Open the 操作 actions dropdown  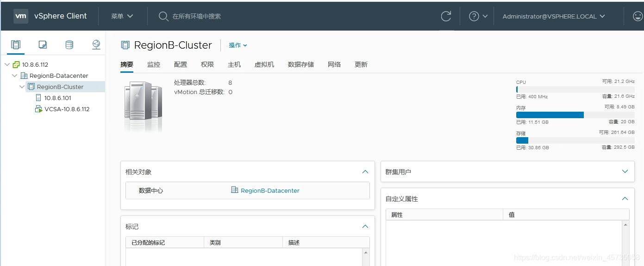point(238,45)
